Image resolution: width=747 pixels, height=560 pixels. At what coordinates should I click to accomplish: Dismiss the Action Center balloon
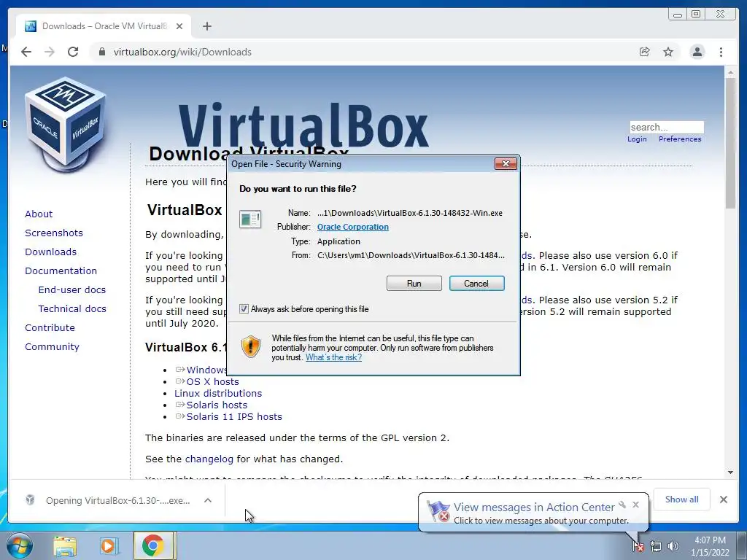pos(635,505)
